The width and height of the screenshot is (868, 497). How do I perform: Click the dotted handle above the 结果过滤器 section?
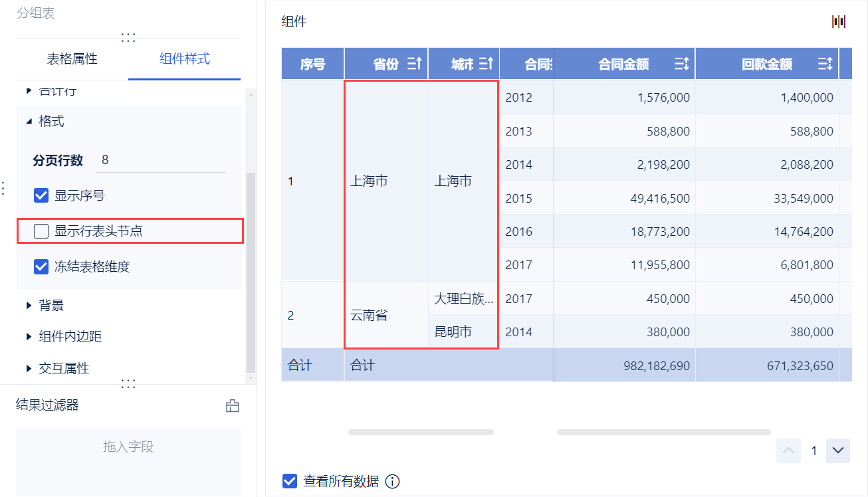coord(128,384)
